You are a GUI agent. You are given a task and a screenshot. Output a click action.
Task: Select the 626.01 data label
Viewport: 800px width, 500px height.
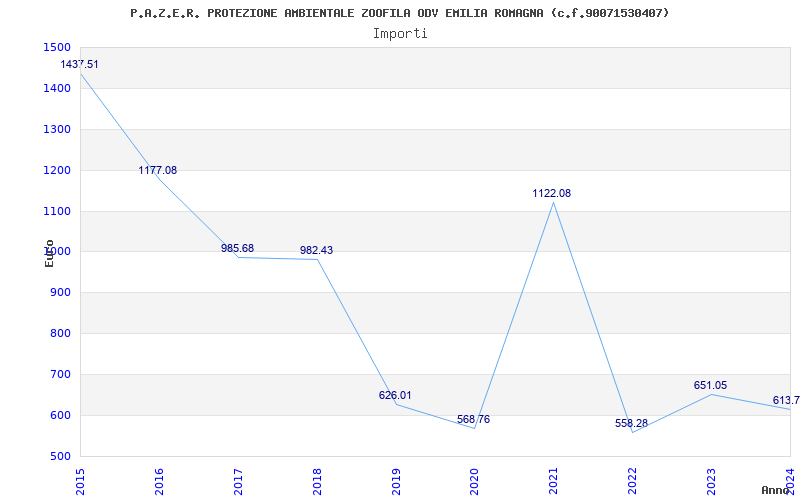[x=395, y=395]
